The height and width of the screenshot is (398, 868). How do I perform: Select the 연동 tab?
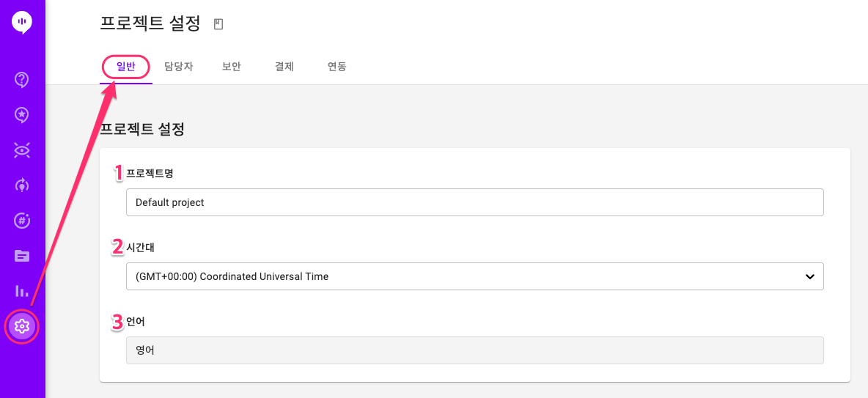(337, 67)
